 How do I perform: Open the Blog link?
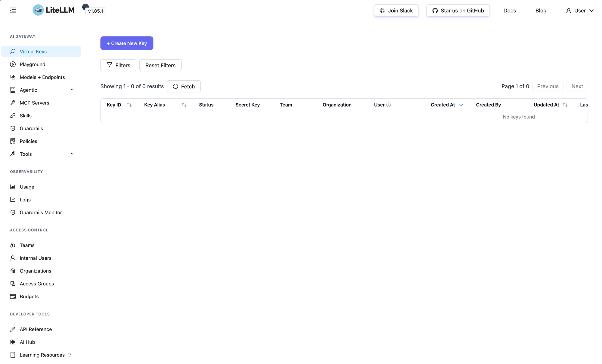pos(541,11)
